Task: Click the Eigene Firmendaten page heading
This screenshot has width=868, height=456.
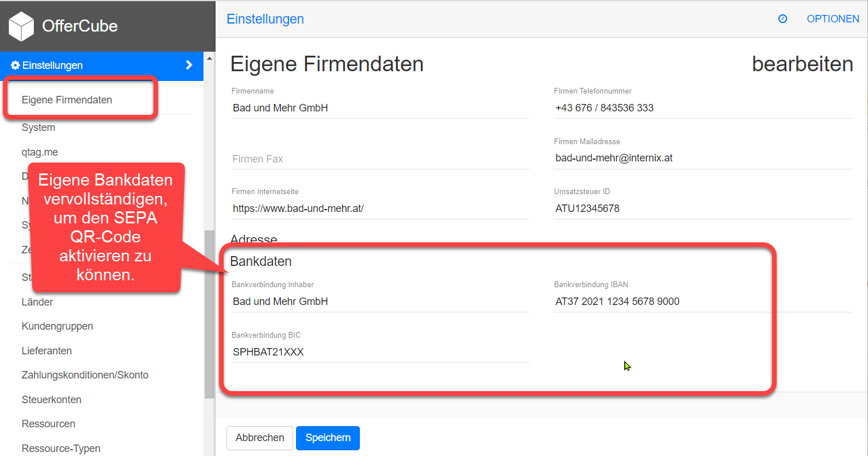Action: (327, 64)
